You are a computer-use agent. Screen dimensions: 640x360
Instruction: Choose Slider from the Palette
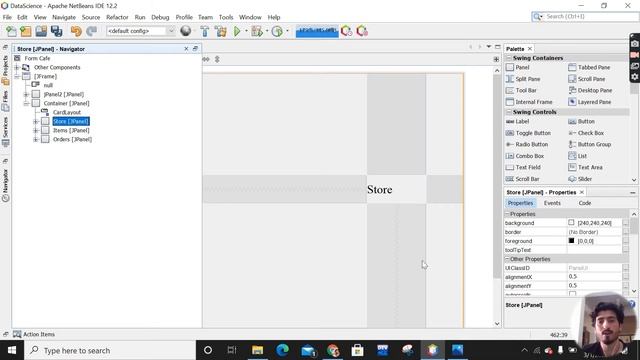click(x=584, y=179)
